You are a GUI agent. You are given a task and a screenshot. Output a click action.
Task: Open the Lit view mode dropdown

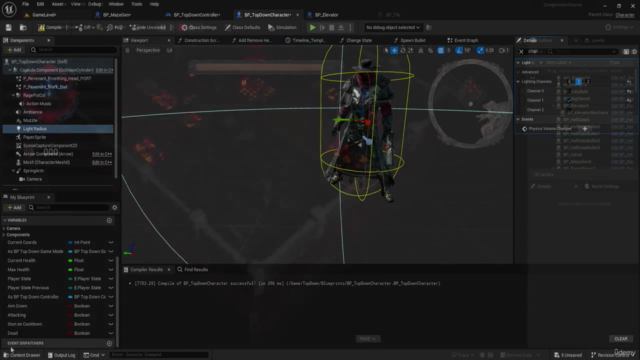click(169, 50)
